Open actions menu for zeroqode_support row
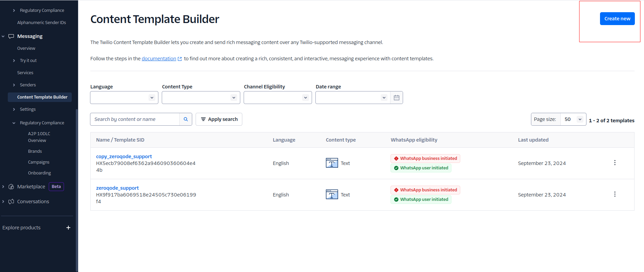The width and height of the screenshot is (644, 272). (615, 194)
